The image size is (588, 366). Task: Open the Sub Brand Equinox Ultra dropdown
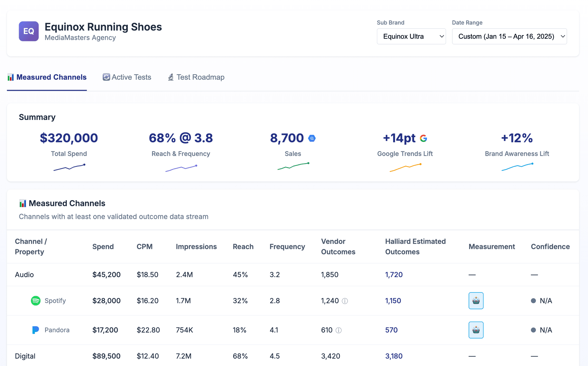point(411,36)
